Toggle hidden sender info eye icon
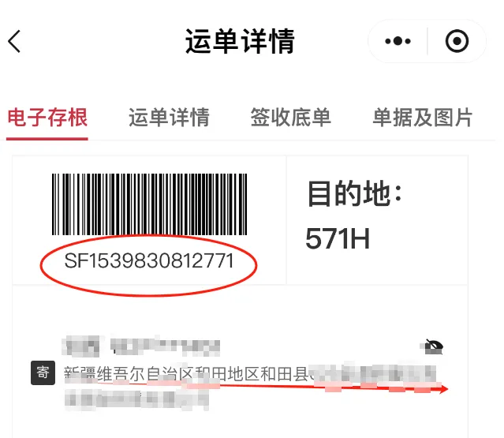This screenshot has width=504, height=438. [433, 346]
